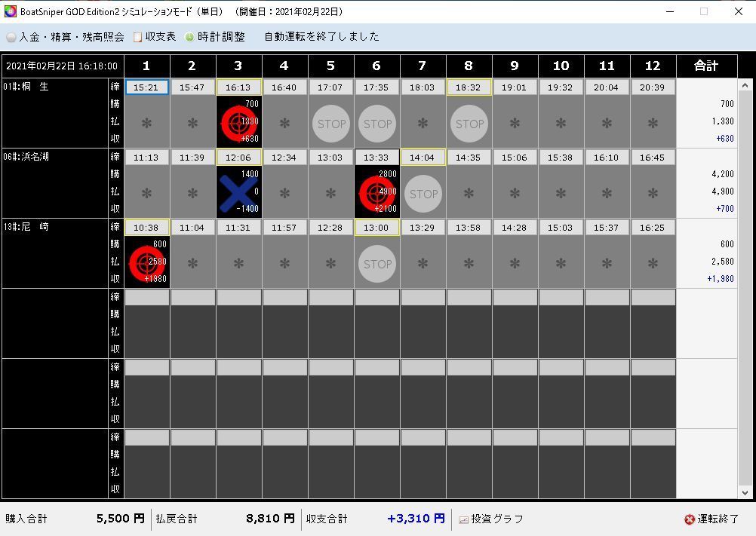
Task: Click 桐生 total profit +630
Action: coord(724,139)
